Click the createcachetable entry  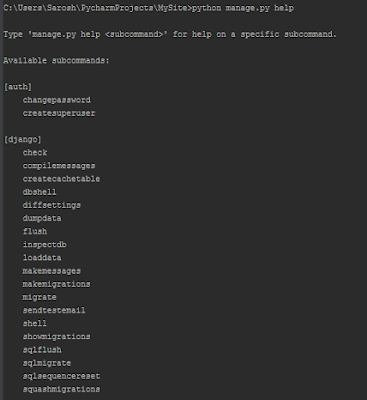click(x=61, y=179)
